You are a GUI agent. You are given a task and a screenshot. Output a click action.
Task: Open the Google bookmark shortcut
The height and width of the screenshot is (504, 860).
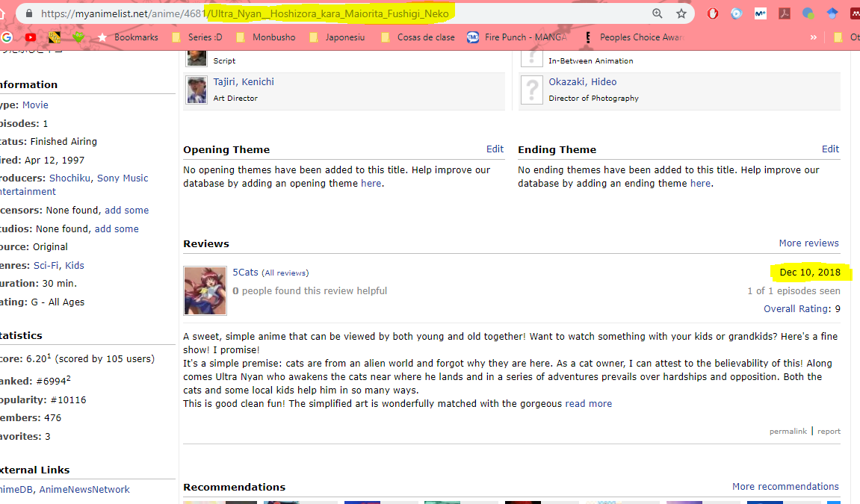pyautogui.click(x=7, y=37)
